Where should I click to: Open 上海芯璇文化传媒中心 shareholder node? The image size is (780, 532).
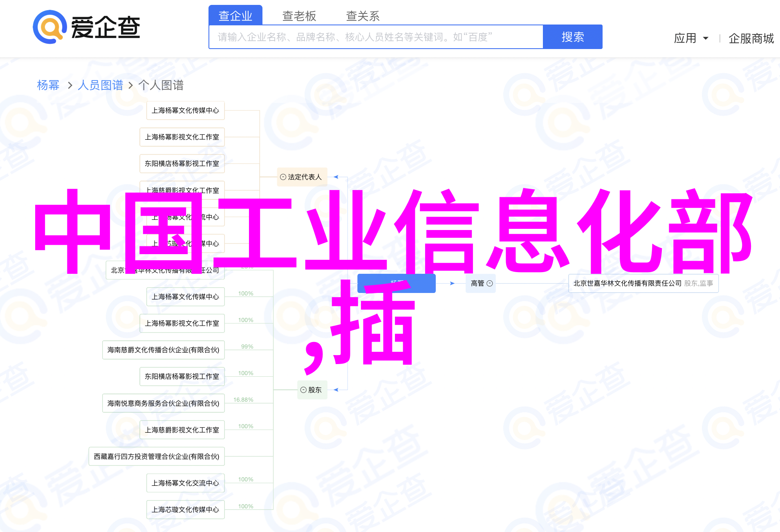click(x=186, y=510)
